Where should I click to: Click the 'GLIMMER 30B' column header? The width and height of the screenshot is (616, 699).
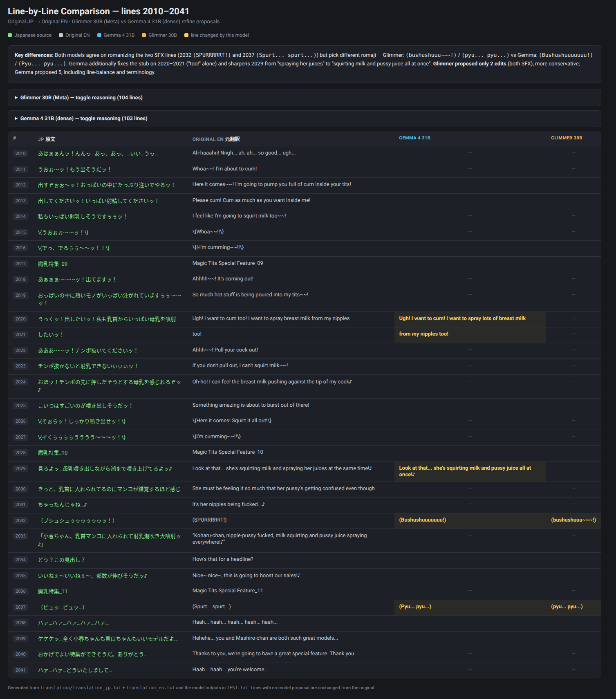567,138
